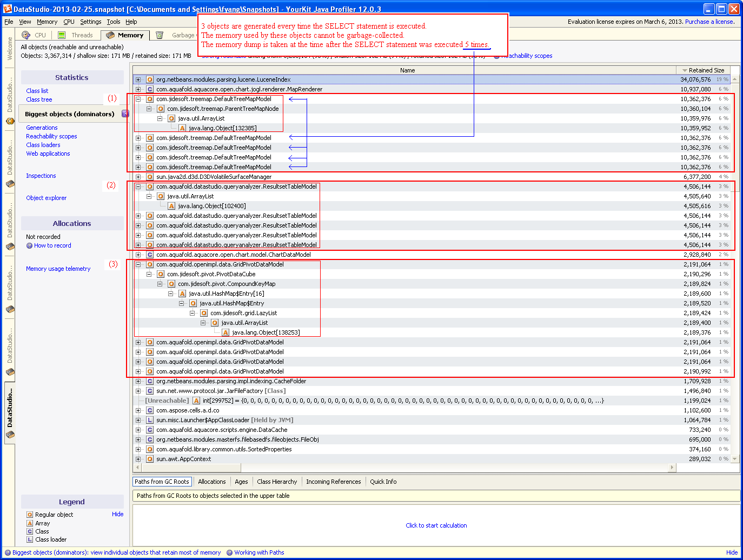The width and height of the screenshot is (743, 560).
Task: Click Regular object icon in Legend
Action: tap(30, 515)
